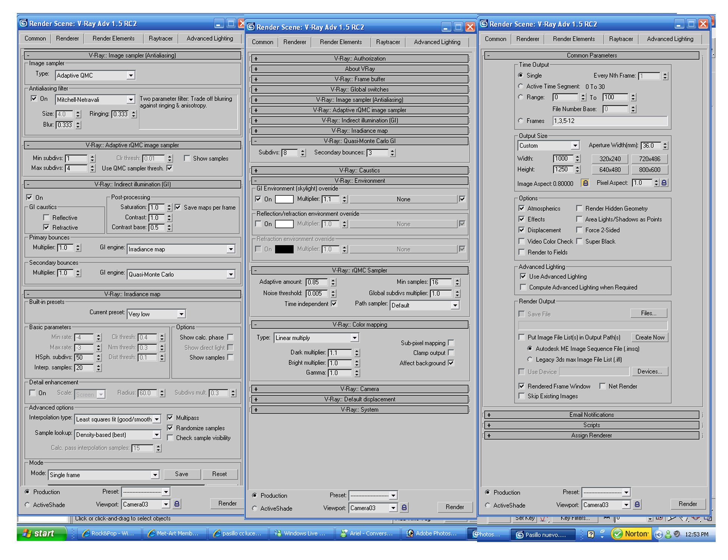Click the Pixel Aspect lock icon

(664, 183)
